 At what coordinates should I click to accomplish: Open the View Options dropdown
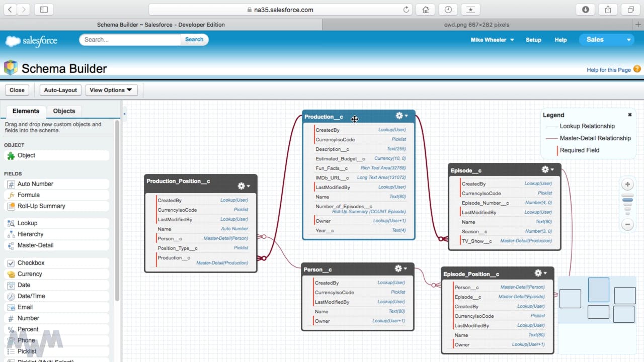coord(111,90)
